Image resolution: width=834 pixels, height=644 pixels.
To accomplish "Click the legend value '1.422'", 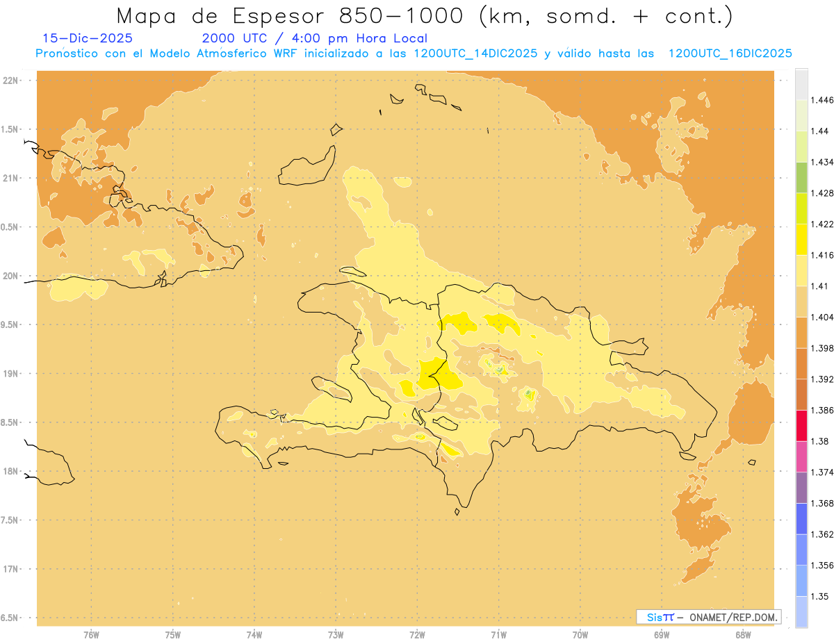I will tap(822, 224).
